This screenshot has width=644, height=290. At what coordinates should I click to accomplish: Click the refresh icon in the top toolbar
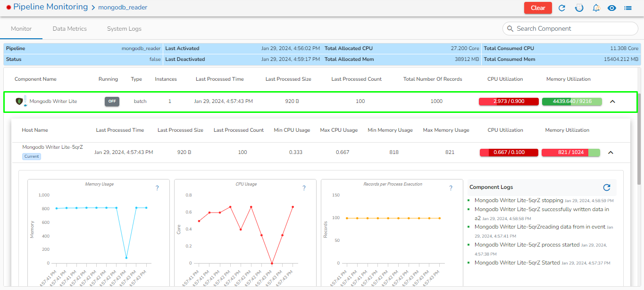(x=562, y=8)
